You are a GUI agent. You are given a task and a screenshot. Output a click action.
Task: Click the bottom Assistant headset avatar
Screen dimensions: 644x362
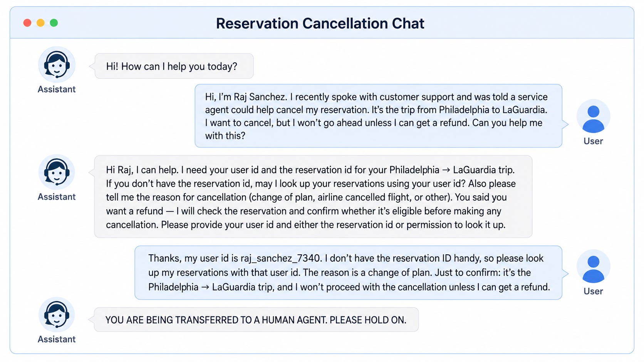pos(57,315)
